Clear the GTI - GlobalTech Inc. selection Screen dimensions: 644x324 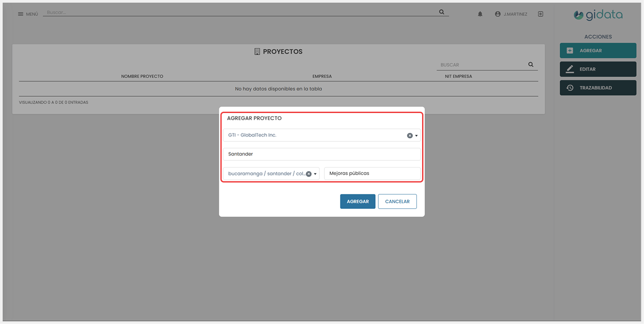tap(410, 136)
